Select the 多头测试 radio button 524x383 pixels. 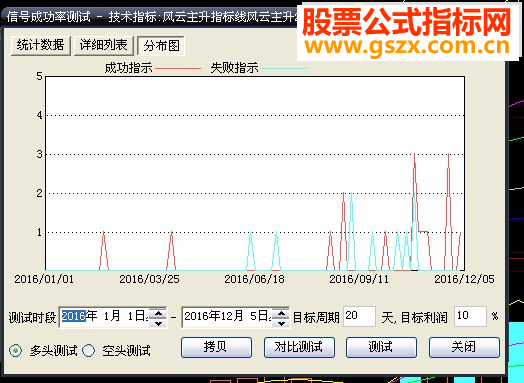15,351
